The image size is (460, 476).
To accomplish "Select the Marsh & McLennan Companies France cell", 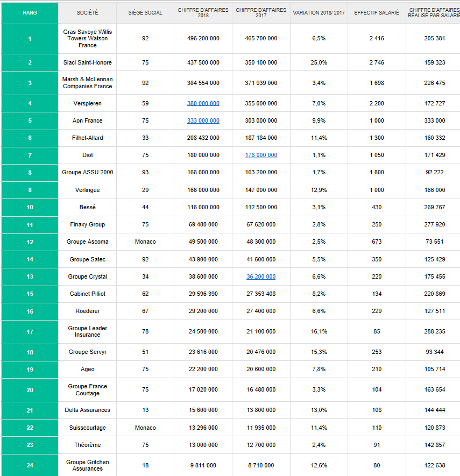I will pyautogui.click(x=88, y=83).
